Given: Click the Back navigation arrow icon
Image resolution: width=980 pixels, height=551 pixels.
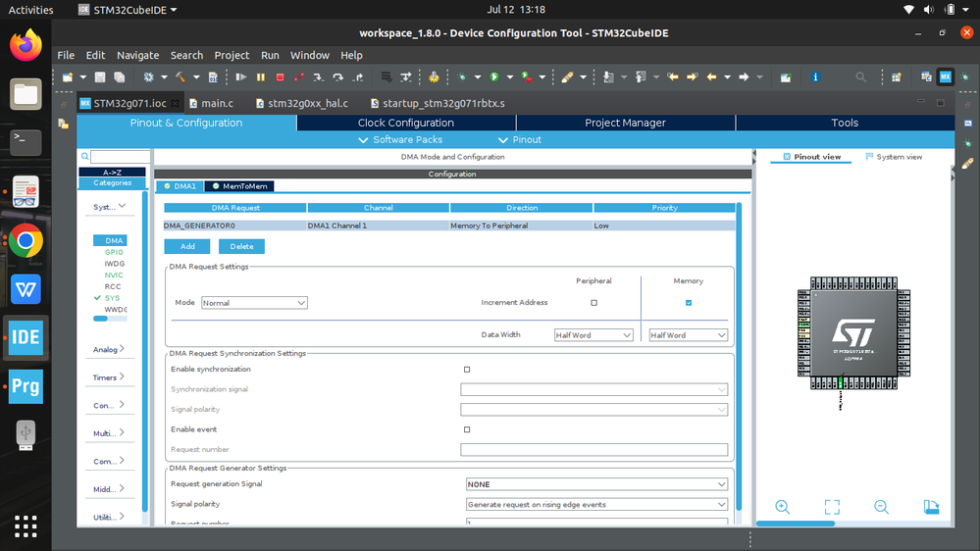Looking at the screenshot, I should coord(711,76).
